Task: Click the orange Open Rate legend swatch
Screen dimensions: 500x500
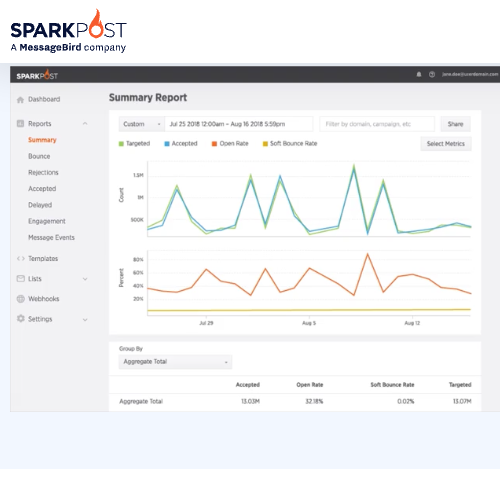Action: click(x=214, y=144)
